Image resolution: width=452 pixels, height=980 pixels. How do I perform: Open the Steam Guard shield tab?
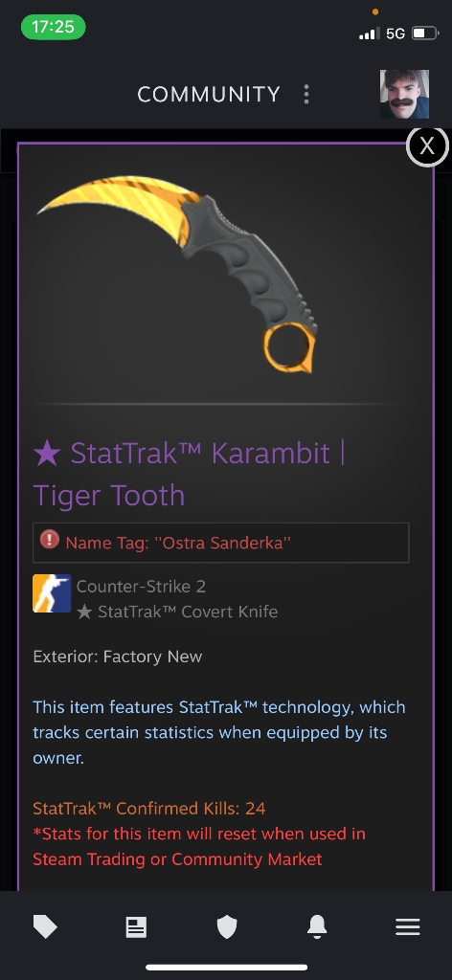pyautogui.click(x=226, y=926)
